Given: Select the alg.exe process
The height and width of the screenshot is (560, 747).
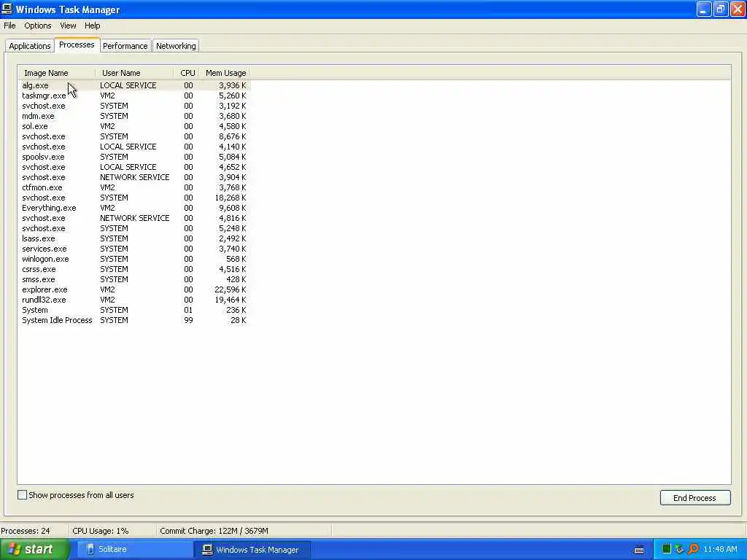Looking at the screenshot, I should point(134,85).
